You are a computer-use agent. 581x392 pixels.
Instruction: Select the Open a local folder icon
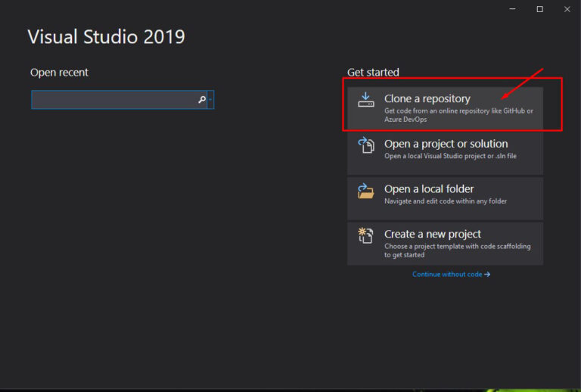365,191
